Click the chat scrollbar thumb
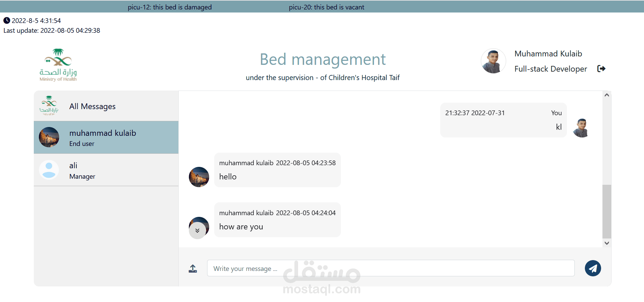644x302 pixels. [607, 211]
